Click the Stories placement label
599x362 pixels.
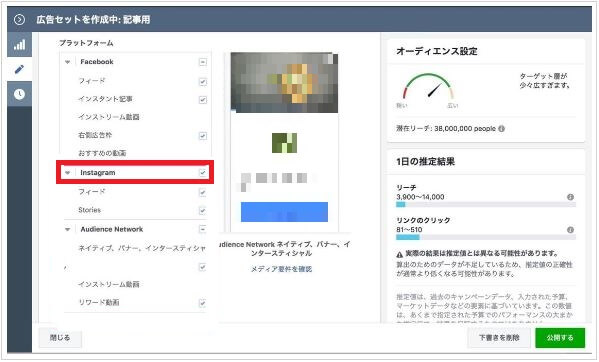(x=89, y=210)
